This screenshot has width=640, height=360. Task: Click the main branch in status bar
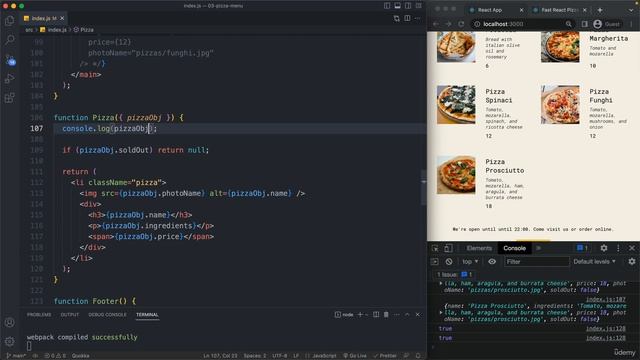click(16, 356)
